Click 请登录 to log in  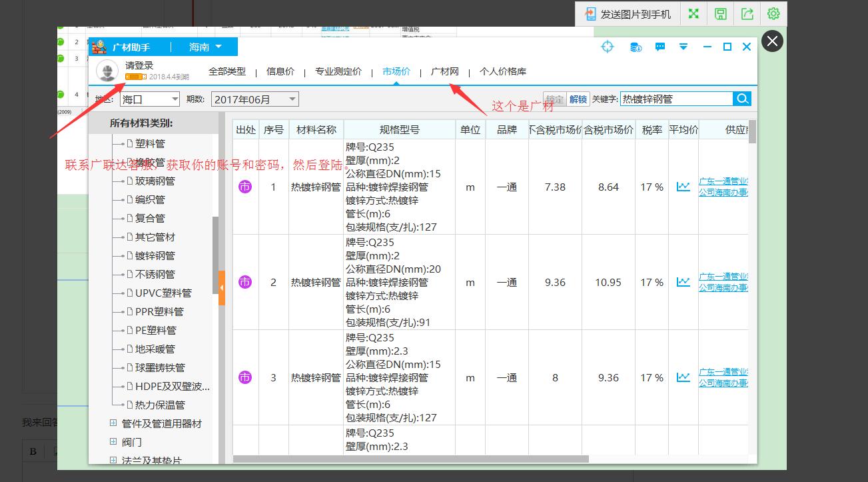(x=139, y=65)
